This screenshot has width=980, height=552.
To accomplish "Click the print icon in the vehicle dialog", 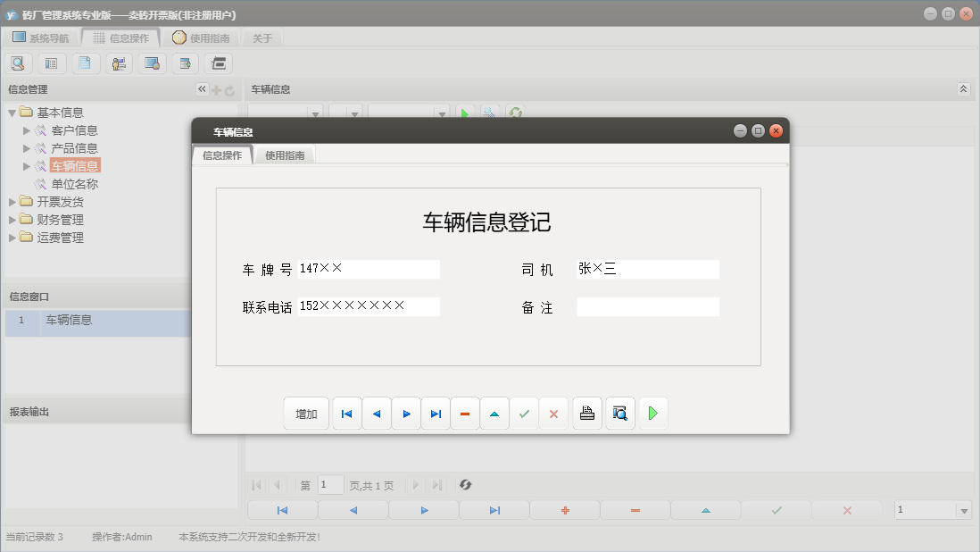I will point(586,413).
